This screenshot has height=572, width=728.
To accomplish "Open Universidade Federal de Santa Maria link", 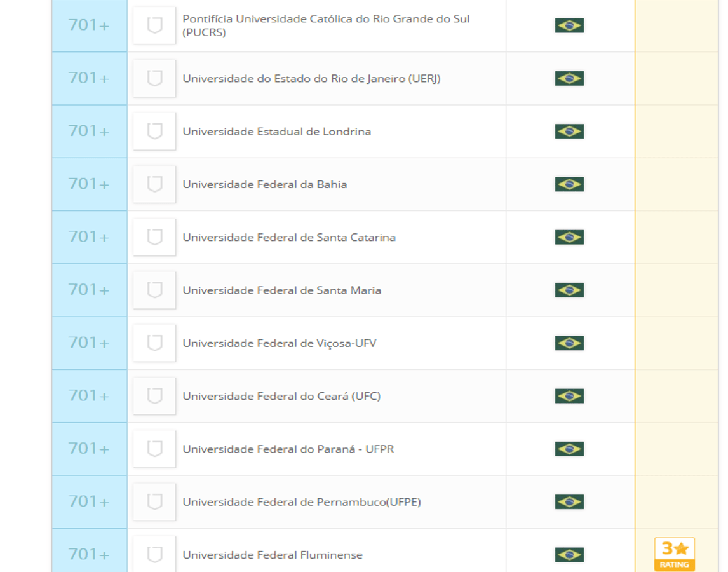I will coord(282,290).
